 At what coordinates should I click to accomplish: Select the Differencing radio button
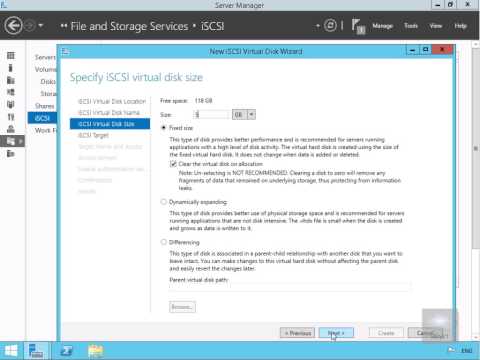click(163, 242)
